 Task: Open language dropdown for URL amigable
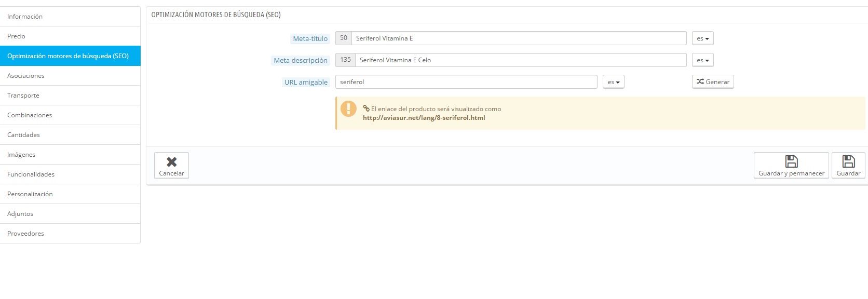614,82
